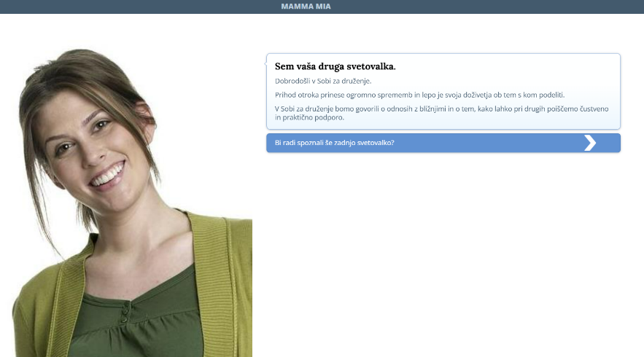This screenshot has width=644, height=357.
Task: Click the counselor's white teeth smile
Action: [x=108, y=176]
